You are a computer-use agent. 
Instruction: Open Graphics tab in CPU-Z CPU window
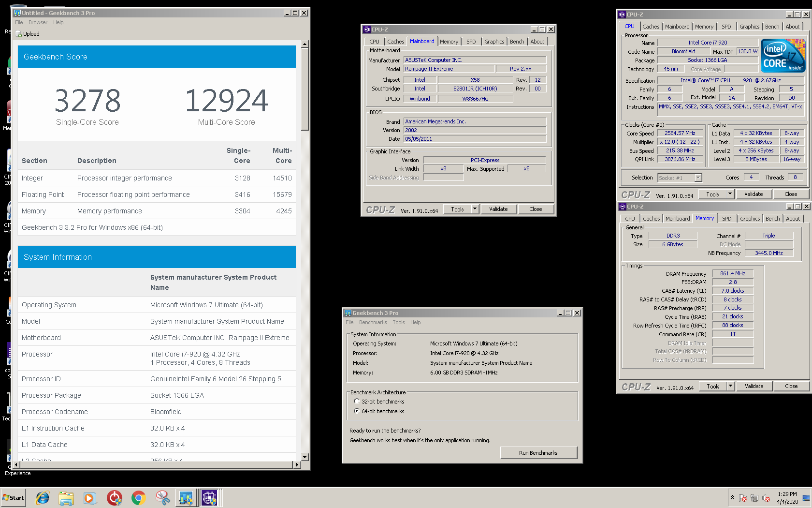pyautogui.click(x=749, y=27)
